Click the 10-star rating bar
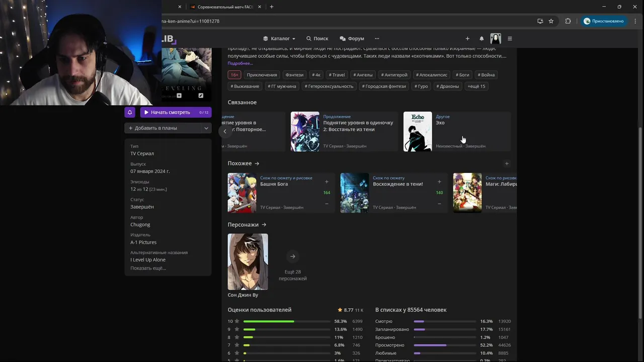 287,321
